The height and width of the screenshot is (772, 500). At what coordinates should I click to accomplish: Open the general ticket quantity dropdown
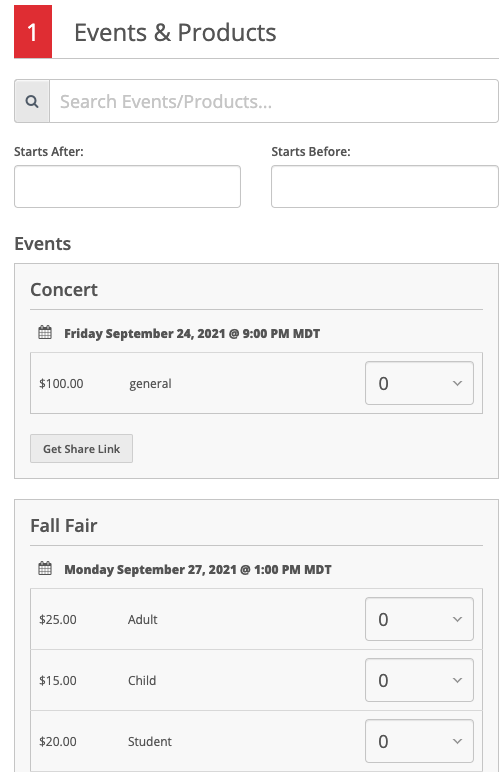coord(419,383)
